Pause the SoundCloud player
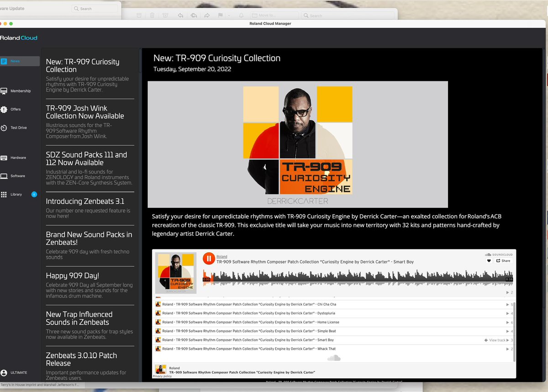This screenshot has height=392, width=548. 209,259
